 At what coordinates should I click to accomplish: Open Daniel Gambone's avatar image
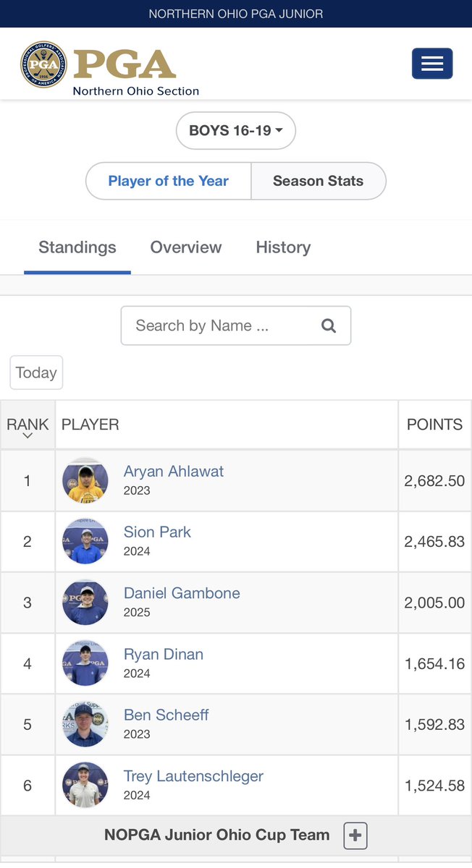85,602
